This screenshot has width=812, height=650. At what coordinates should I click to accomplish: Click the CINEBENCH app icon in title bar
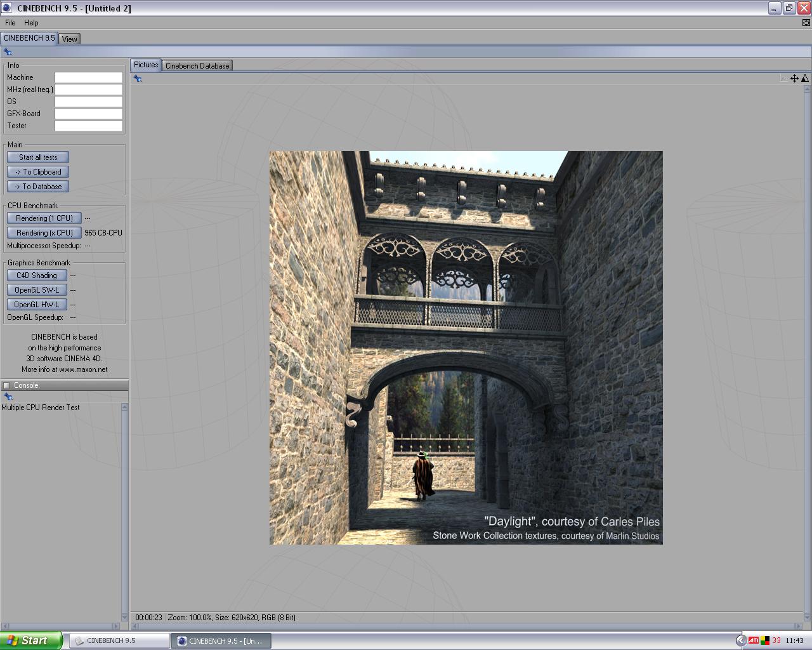8,8
